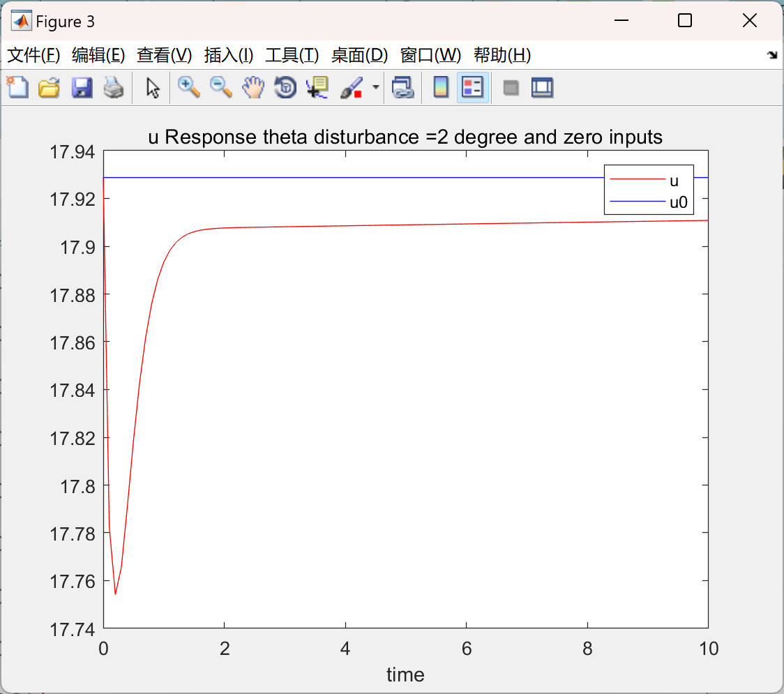
Task: Open the 文件(F) menu
Action: pos(33,55)
